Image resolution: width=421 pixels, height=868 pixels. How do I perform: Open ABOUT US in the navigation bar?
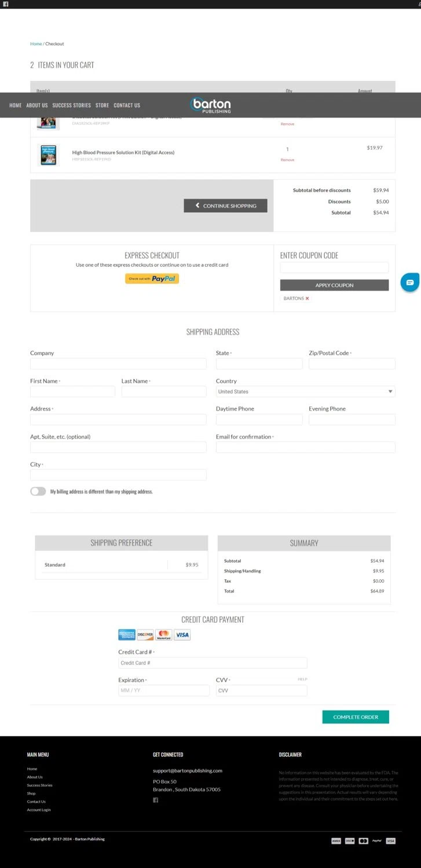pyautogui.click(x=37, y=105)
